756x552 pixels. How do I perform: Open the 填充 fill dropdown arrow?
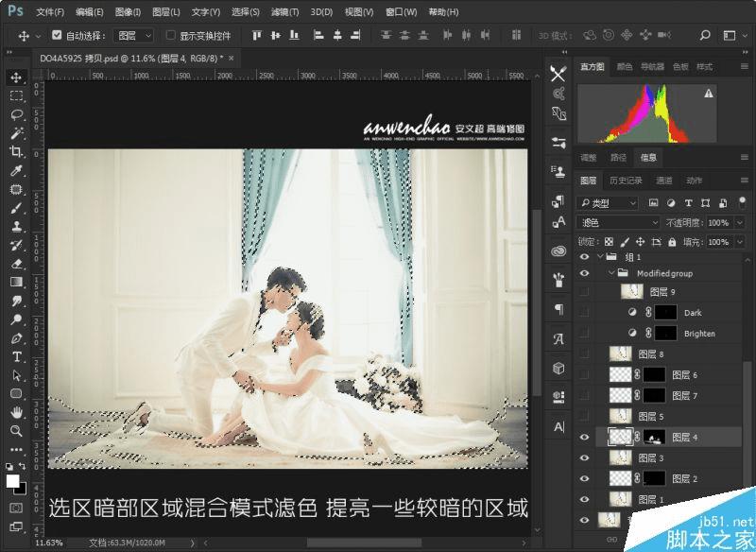point(740,242)
